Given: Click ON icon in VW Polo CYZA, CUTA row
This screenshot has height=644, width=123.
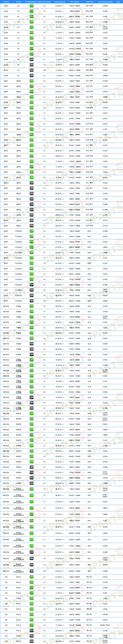Looking at the screenshot, I should 31,641.
